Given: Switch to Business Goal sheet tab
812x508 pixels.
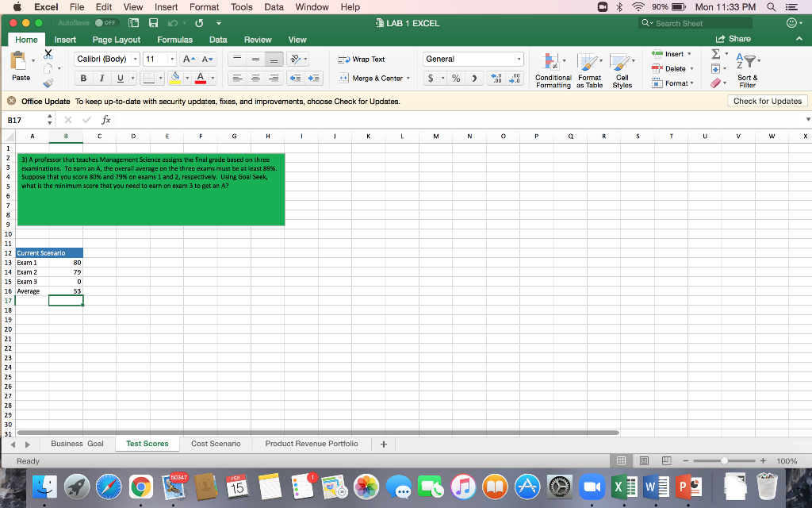Looking at the screenshot, I should click(x=77, y=444).
